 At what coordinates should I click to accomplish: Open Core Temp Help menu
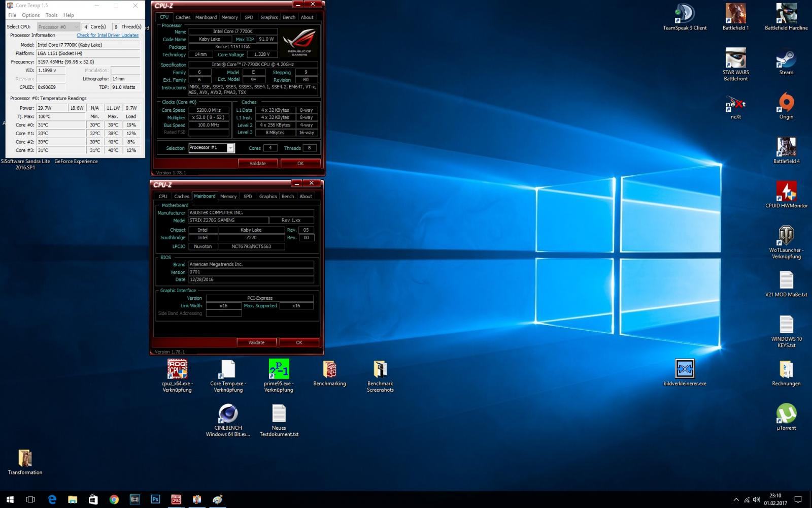[69, 15]
